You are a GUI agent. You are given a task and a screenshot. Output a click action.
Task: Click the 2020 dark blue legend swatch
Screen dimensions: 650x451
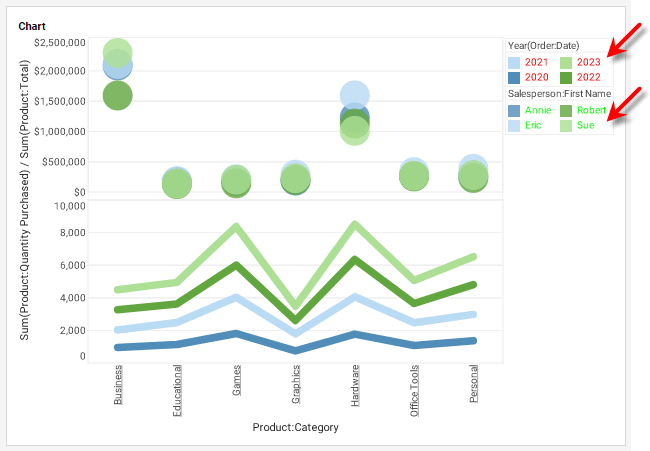[x=514, y=77]
